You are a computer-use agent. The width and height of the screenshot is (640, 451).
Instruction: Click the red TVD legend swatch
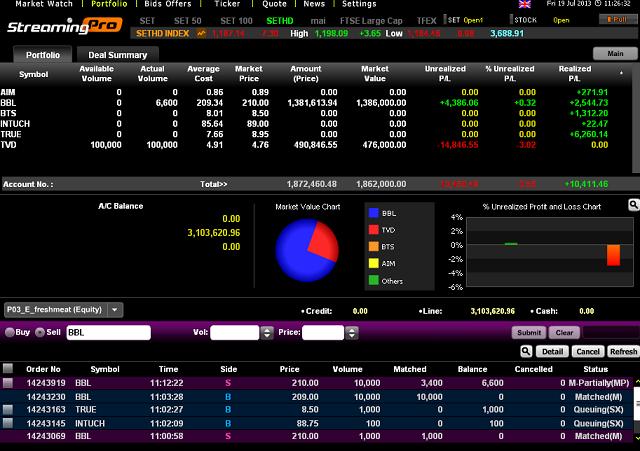[x=373, y=230]
